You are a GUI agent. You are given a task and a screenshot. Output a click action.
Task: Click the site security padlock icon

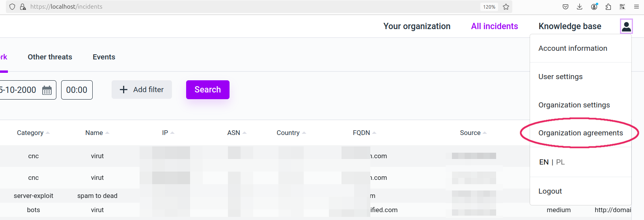(23, 7)
